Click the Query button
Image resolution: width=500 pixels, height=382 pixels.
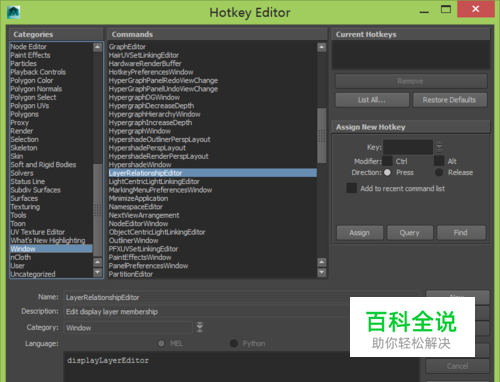click(x=410, y=232)
